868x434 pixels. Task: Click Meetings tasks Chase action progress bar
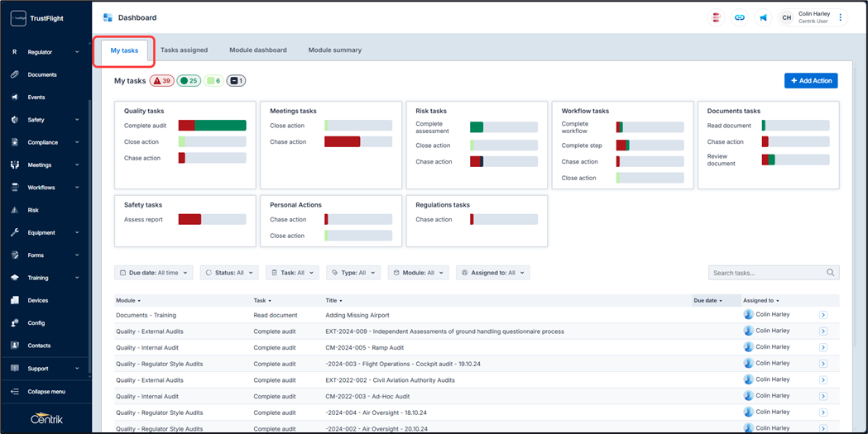pos(358,141)
